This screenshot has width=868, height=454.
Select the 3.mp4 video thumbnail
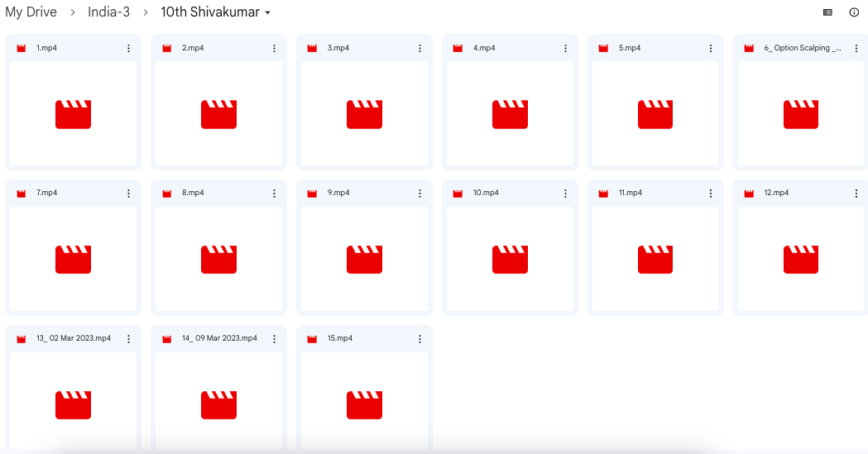[364, 114]
